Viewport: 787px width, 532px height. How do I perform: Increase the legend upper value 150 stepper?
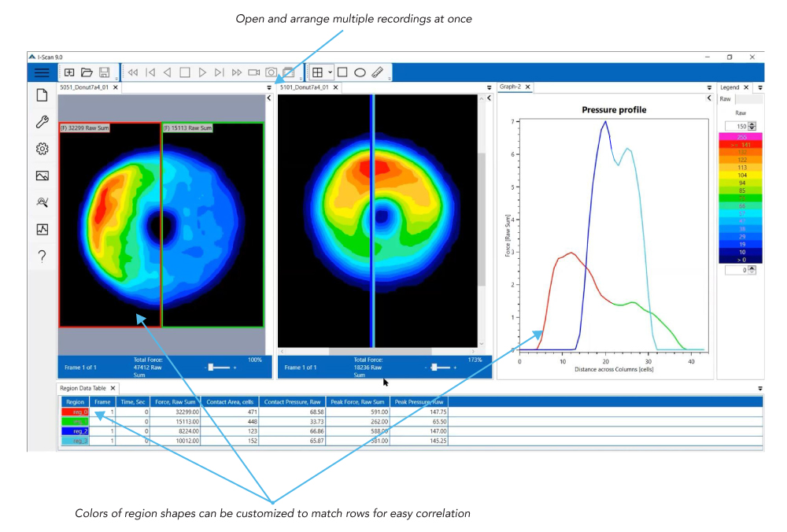pyautogui.click(x=752, y=124)
